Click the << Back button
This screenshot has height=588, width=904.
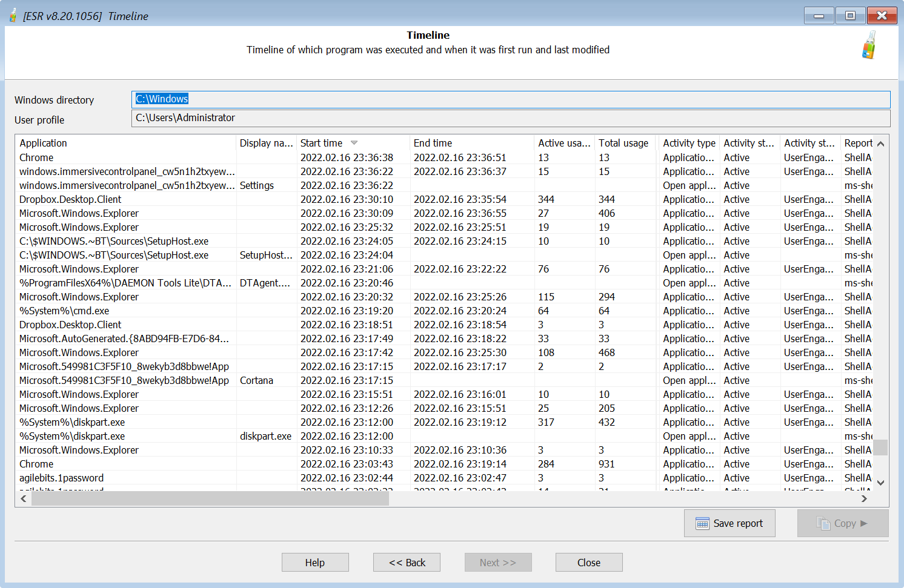point(407,562)
